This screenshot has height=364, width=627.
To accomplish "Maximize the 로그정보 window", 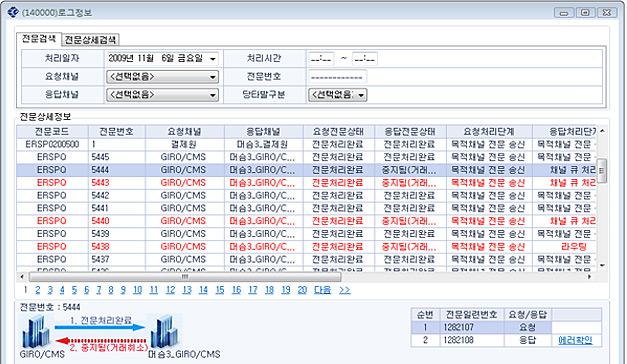I will [x=585, y=13].
